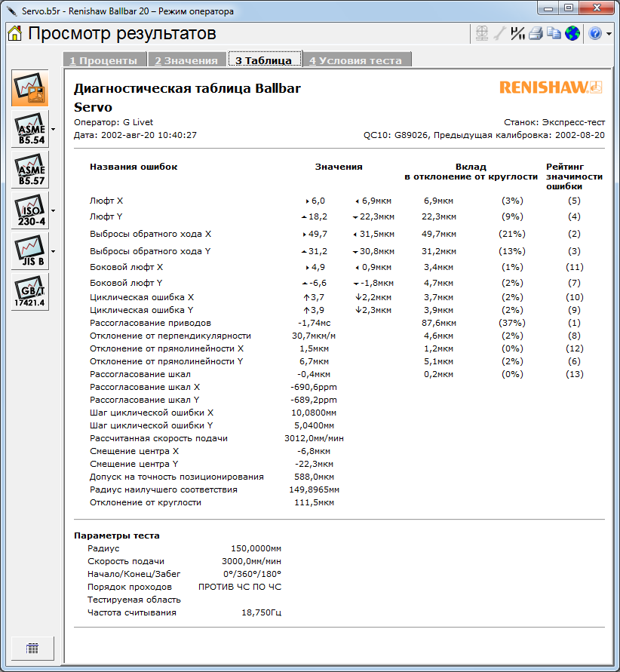Click the -689,2ppm value
The height and width of the screenshot is (672, 620).
click(x=314, y=400)
